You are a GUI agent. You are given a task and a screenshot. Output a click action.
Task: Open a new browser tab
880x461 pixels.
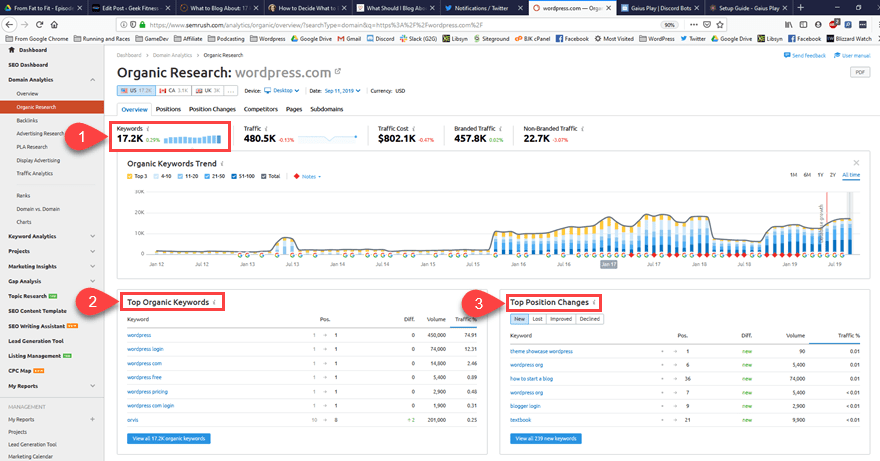(801, 7)
